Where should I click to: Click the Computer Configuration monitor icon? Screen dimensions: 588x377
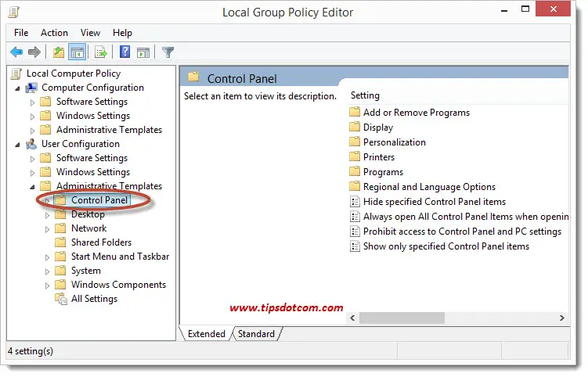point(31,88)
